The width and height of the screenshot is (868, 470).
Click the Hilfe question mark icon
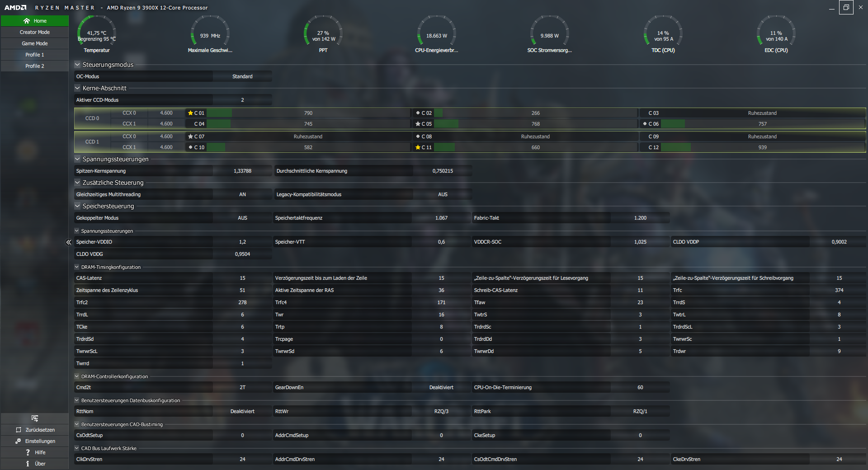coord(28,452)
